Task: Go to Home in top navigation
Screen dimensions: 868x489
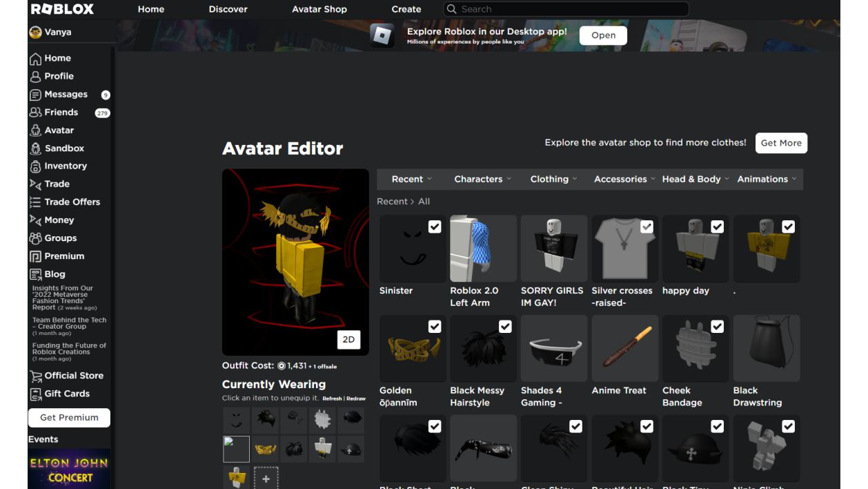Action: tap(151, 9)
